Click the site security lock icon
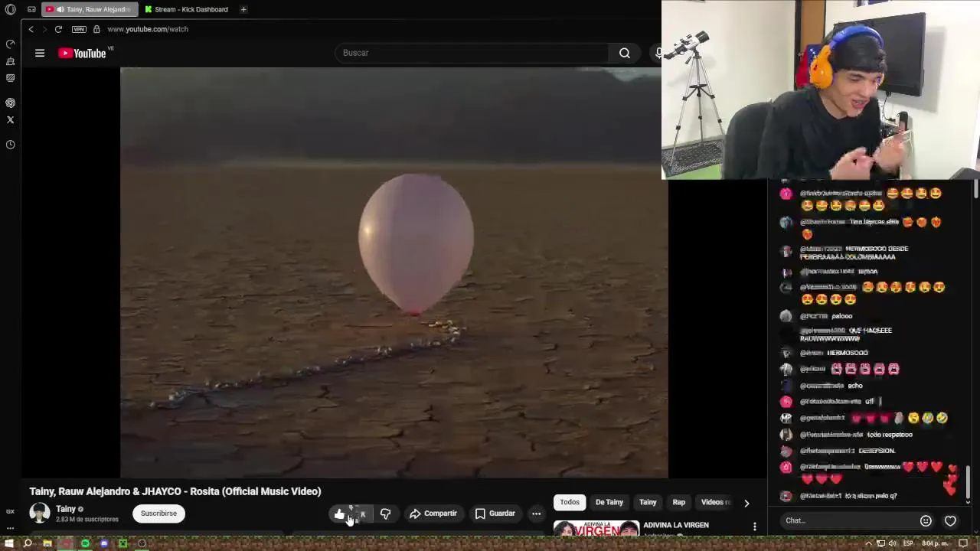 click(x=96, y=29)
